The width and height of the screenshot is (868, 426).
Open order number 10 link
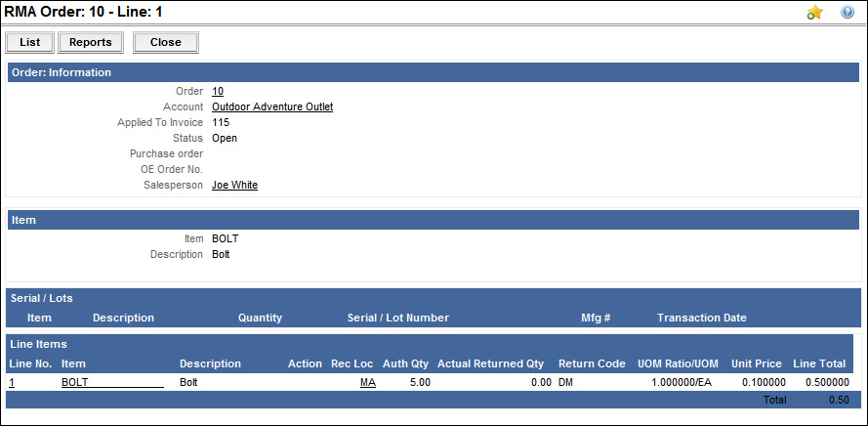[x=218, y=91]
